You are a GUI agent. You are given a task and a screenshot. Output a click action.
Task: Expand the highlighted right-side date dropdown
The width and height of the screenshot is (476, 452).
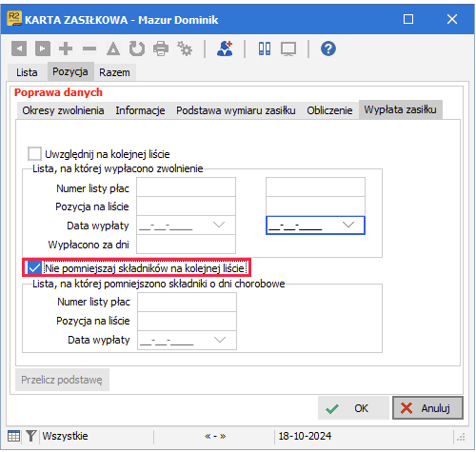pos(348,225)
